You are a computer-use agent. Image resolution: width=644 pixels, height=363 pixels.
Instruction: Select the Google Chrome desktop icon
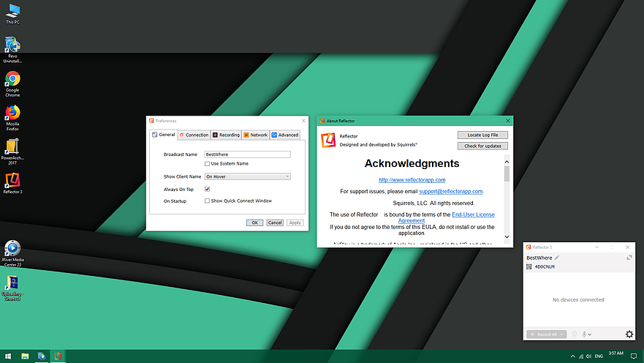click(x=12, y=84)
